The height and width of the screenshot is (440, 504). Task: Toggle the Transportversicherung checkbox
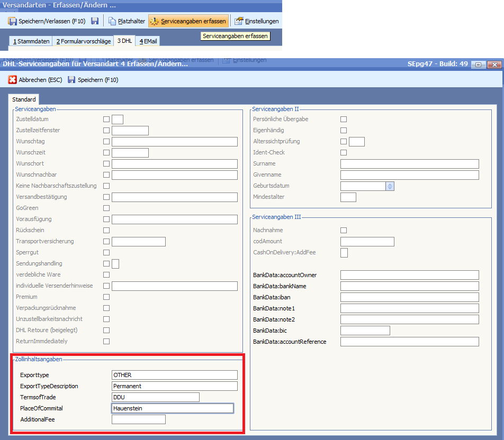pos(106,242)
